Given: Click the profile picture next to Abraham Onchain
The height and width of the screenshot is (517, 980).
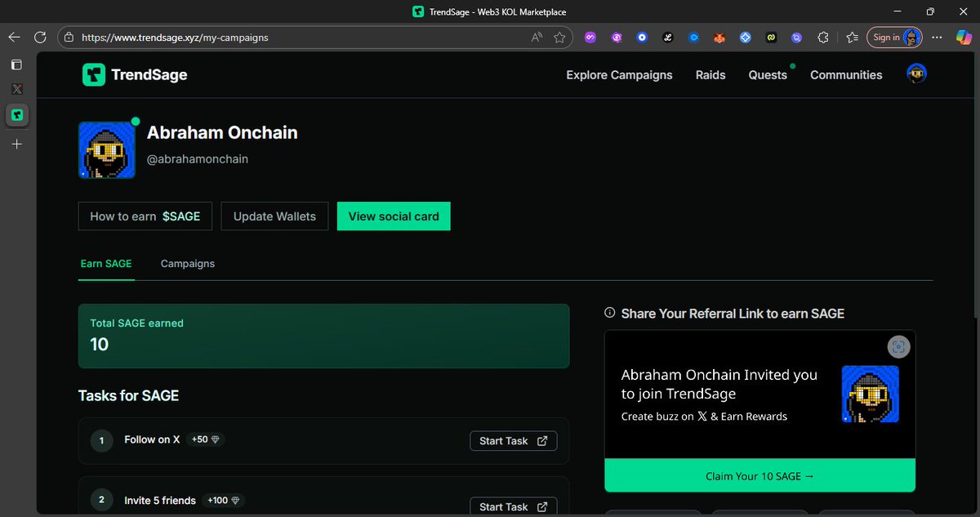Looking at the screenshot, I should pyautogui.click(x=107, y=150).
